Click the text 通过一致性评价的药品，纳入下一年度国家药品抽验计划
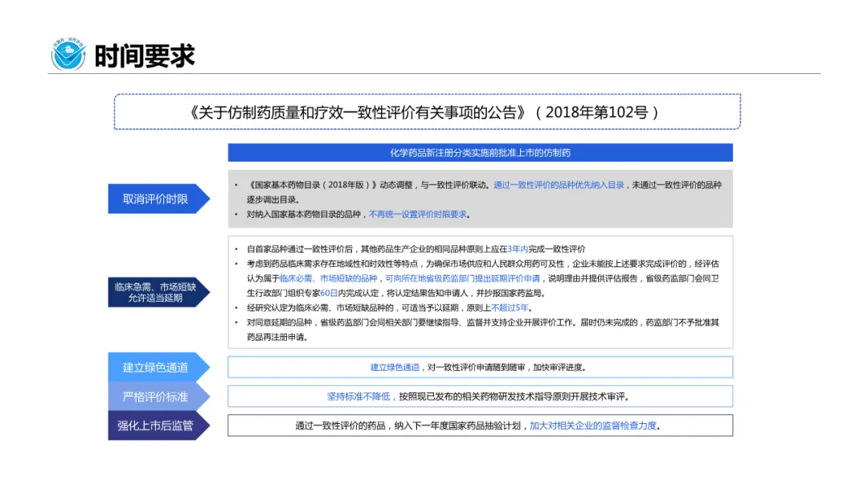Image resolution: width=868 pixels, height=489 pixels. 408,425
